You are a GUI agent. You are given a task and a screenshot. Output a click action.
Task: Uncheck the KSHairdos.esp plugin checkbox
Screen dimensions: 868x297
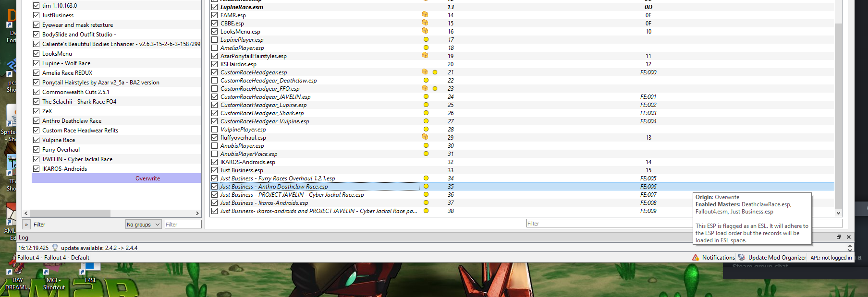(x=215, y=64)
